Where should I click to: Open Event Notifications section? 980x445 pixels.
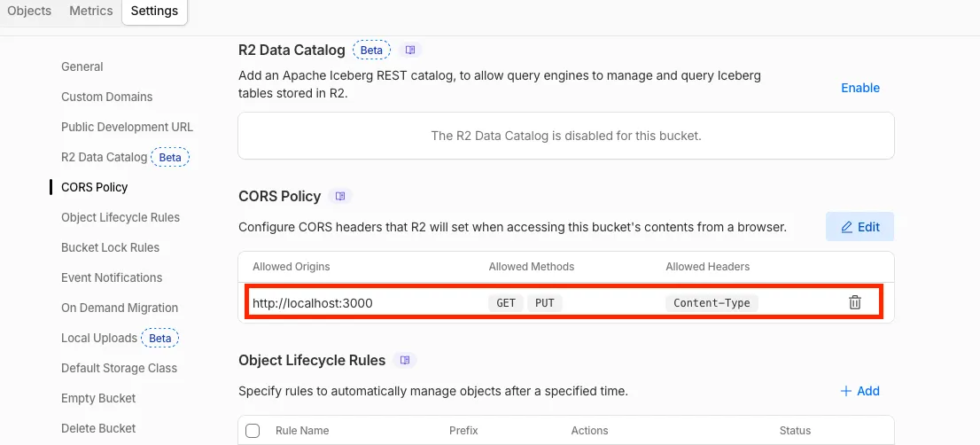(112, 277)
